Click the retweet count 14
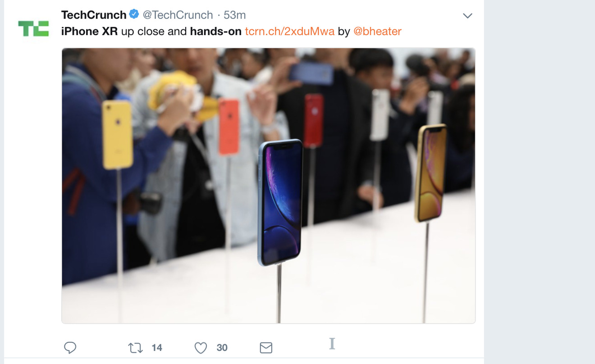595x364 pixels. click(157, 348)
